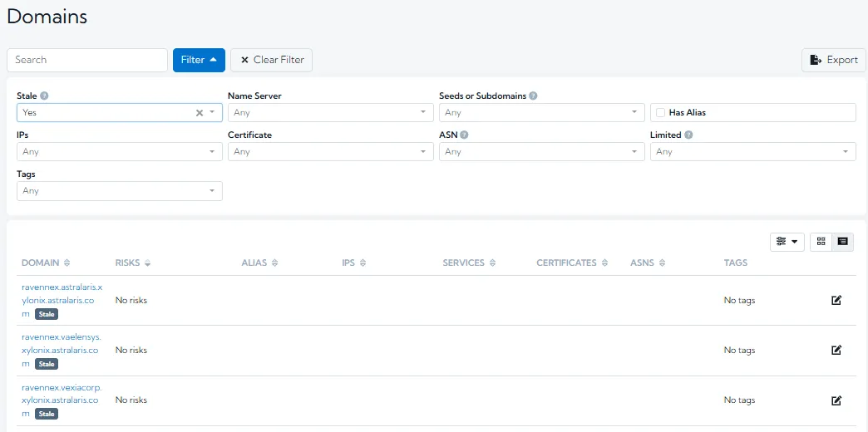Sort by the DOMAIN column
The image size is (868, 432).
coord(46,263)
